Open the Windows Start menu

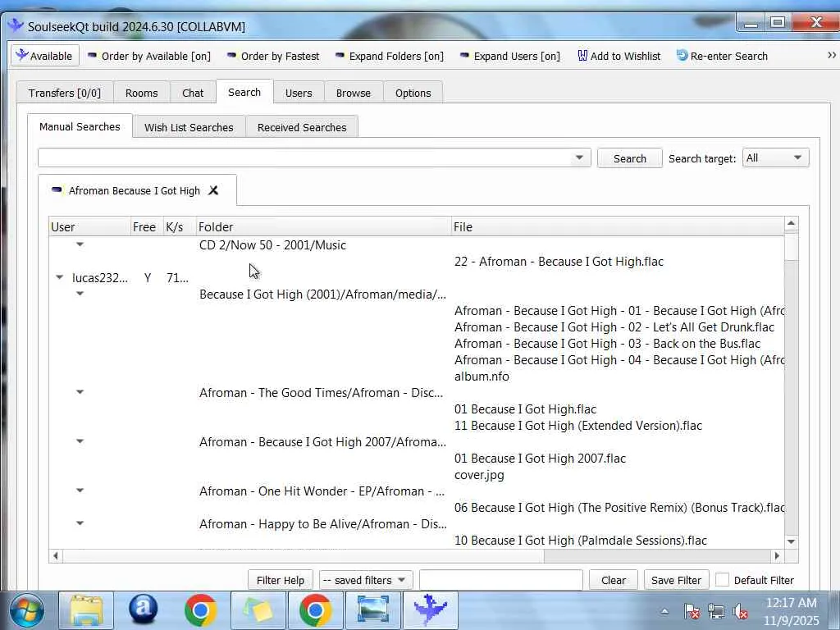point(26,610)
